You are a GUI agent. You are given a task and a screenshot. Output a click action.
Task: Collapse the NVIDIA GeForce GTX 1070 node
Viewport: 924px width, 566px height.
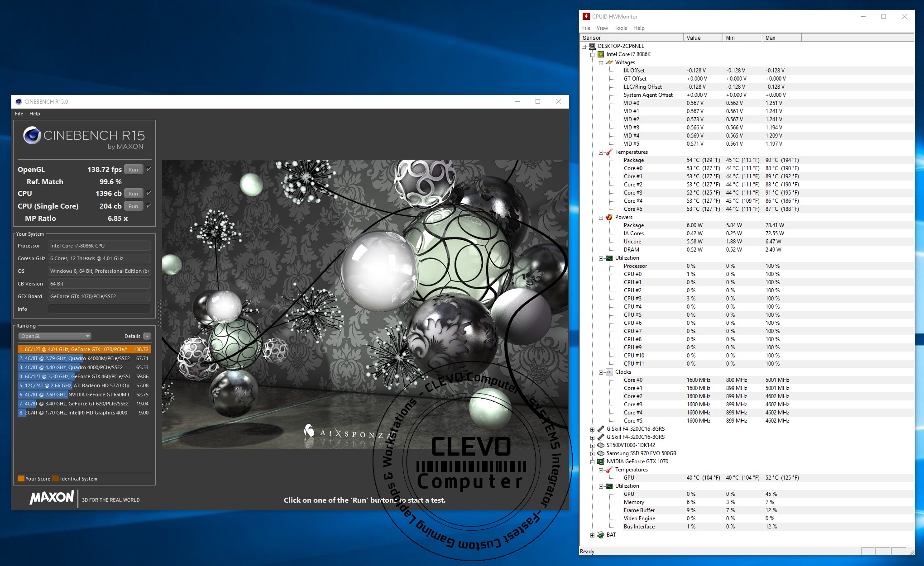592,461
